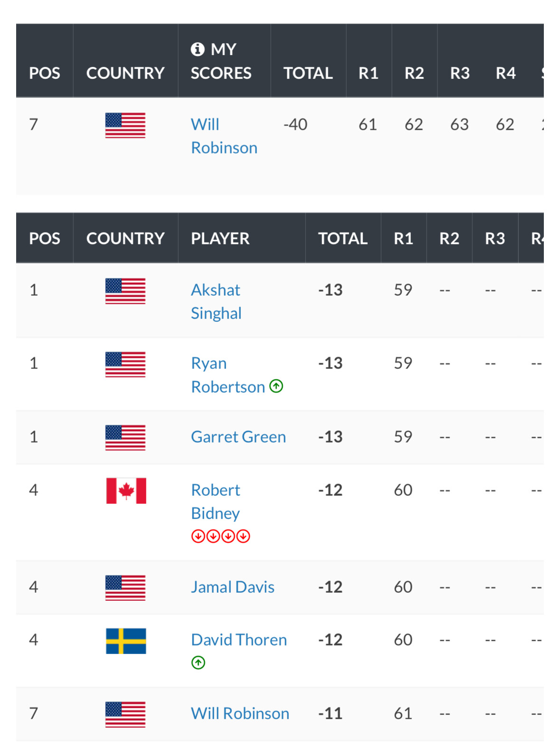The width and height of the screenshot is (560, 751).
Task: Click last red down-arrow under Robert Bidney
Action: coord(243,536)
